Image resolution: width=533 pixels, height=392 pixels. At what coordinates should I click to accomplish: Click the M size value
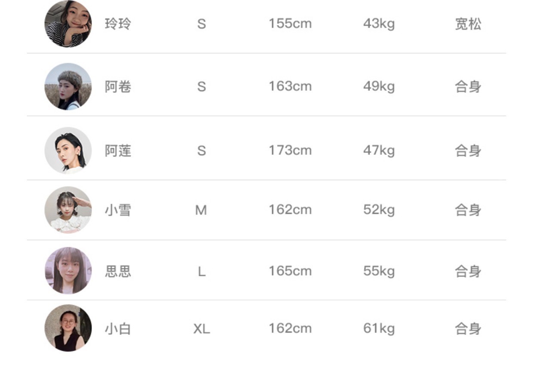coord(201,210)
